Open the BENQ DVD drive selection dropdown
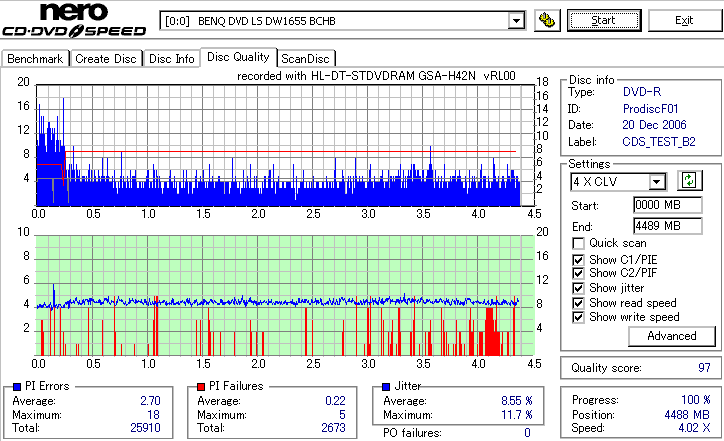 [516, 21]
